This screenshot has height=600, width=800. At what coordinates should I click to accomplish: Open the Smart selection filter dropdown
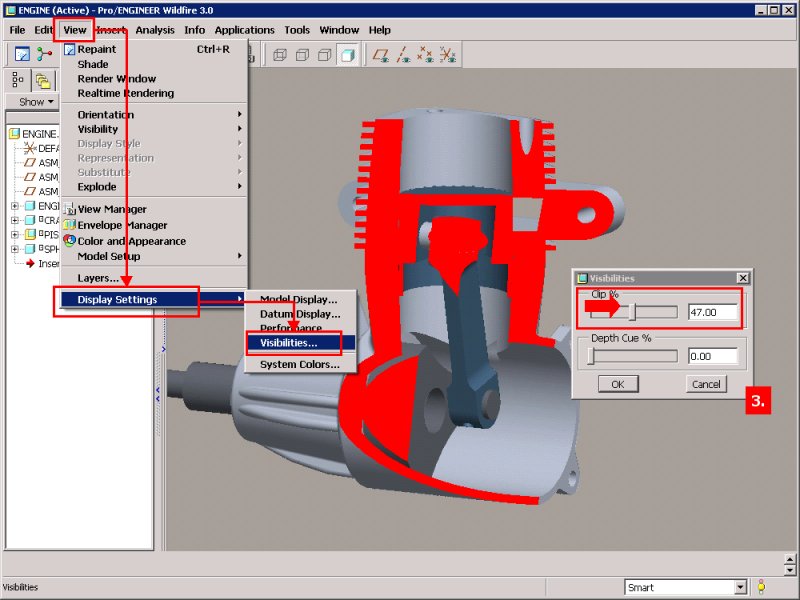click(x=741, y=587)
